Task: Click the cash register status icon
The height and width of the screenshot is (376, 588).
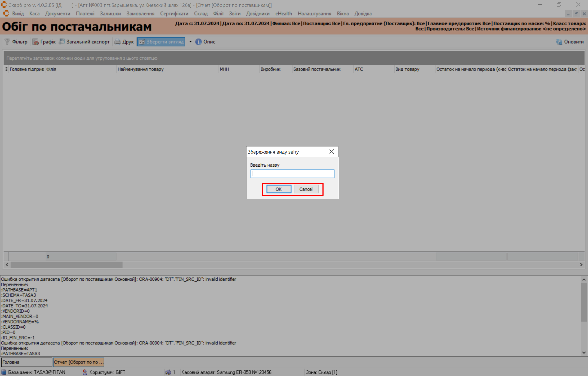Action: point(168,372)
